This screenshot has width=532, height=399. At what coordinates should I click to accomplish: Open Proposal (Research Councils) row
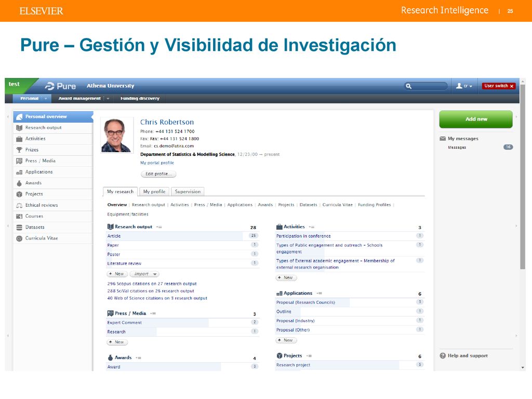pos(350,303)
